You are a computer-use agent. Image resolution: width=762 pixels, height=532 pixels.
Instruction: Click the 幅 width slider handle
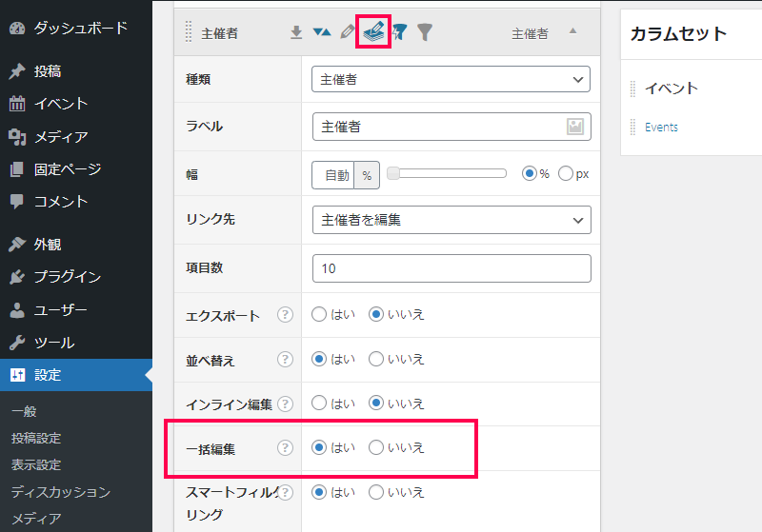click(x=393, y=173)
